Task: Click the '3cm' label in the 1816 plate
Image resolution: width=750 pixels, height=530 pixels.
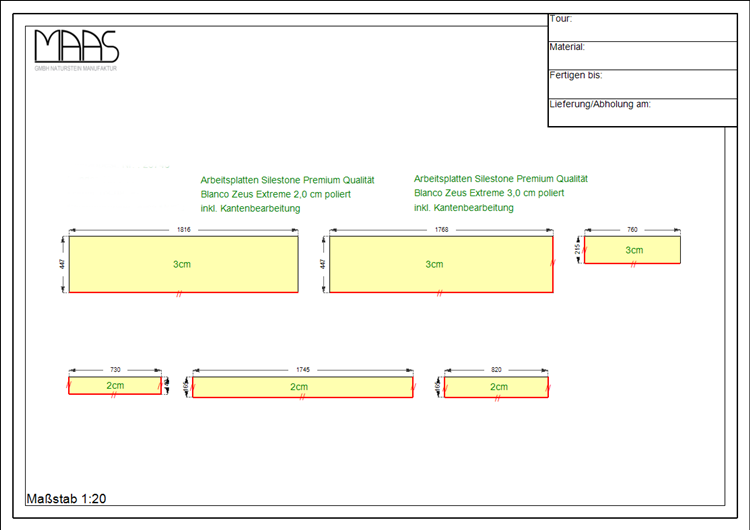Action: tap(182, 264)
